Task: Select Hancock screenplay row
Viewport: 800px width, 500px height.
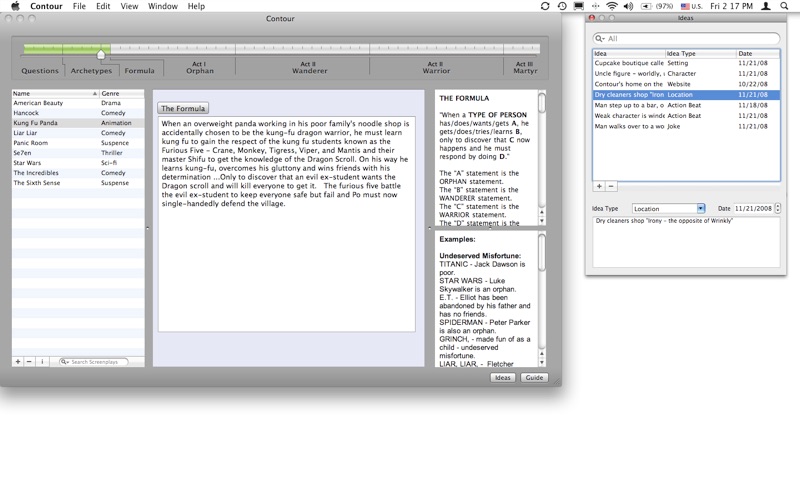Action: 78,113
